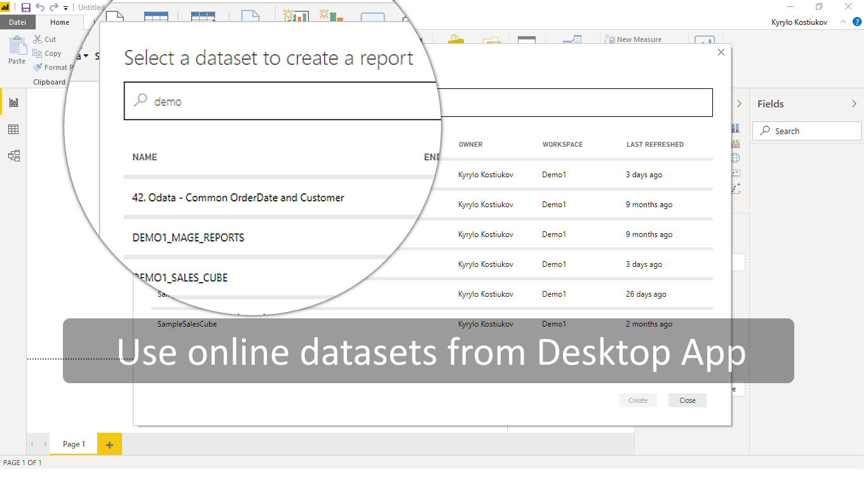
Task: Select the Cut icon in the Clipboard group
Action: (37, 39)
